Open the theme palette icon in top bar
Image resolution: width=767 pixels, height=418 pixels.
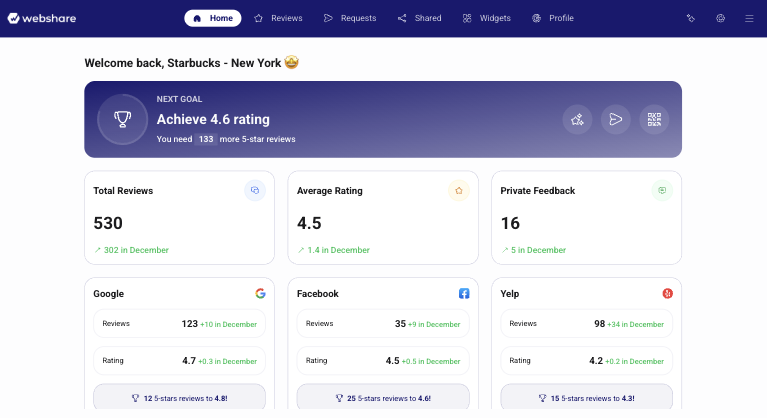coord(720,18)
